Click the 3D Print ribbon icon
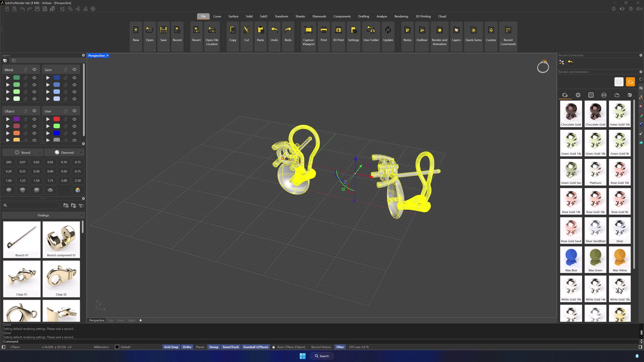Image resolution: width=644 pixels, height=362 pixels. [338, 31]
